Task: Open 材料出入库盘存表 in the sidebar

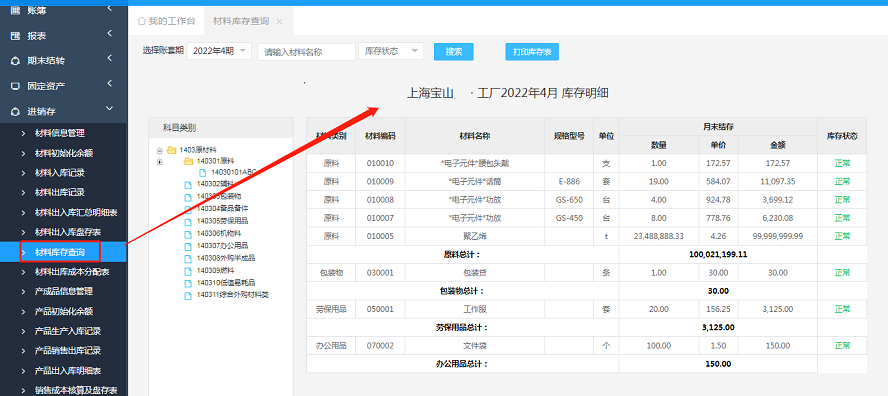Action: tap(68, 232)
